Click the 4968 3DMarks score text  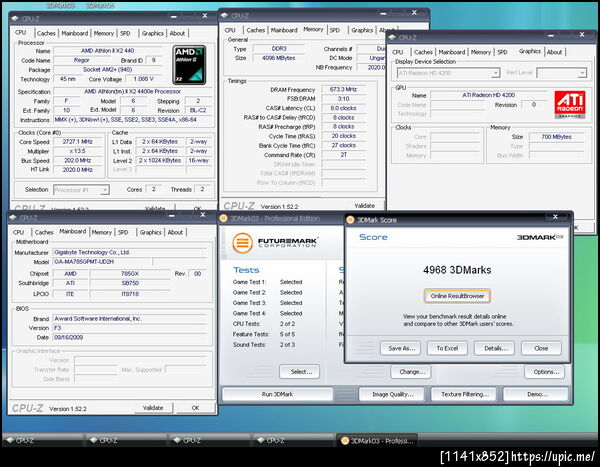click(x=457, y=270)
